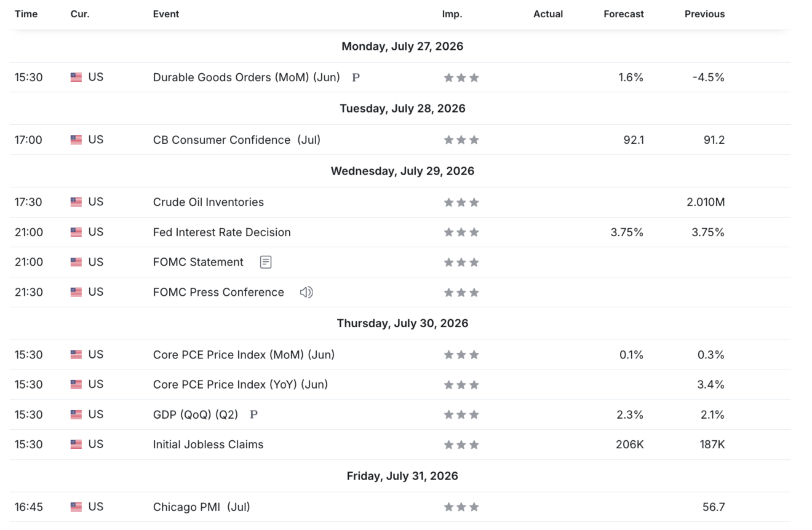Click the US flag on CB Consumer Confidence row
Viewport: 812px width, 530px height.
click(76, 140)
